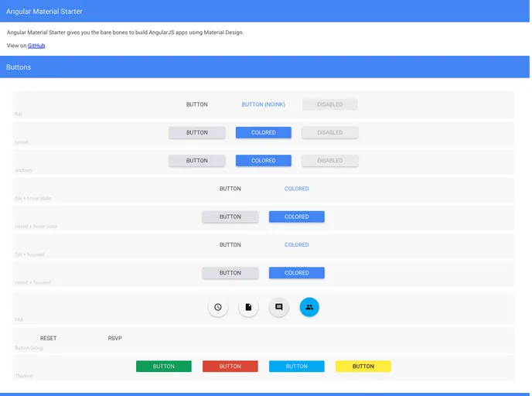The width and height of the screenshot is (532, 396).
Task: Click the RESET button
Action: (48, 338)
